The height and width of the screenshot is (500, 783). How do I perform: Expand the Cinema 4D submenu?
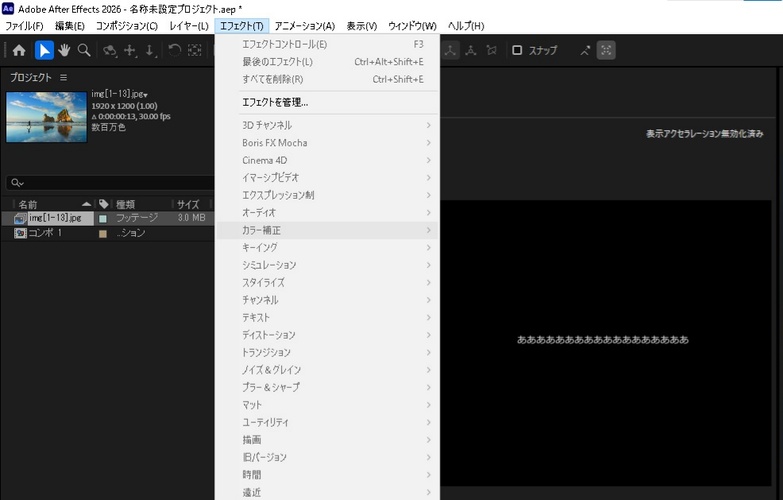click(327, 160)
